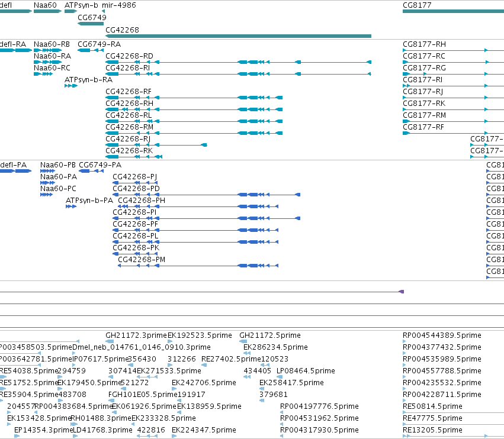
Task: Select transcript Naa60-RA
Action: click(x=52, y=56)
